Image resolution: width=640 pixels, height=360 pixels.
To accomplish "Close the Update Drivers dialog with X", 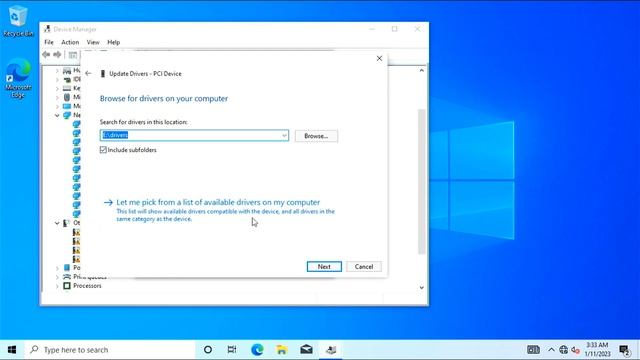I will coord(379,58).
